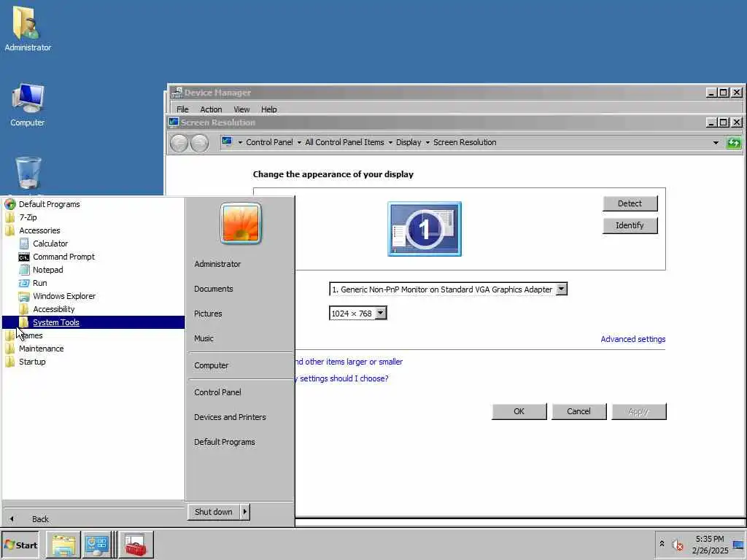Image resolution: width=747 pixels, height=560 pixels.
Task: Click OK in Screen Resolution
Action: point(519,411)
